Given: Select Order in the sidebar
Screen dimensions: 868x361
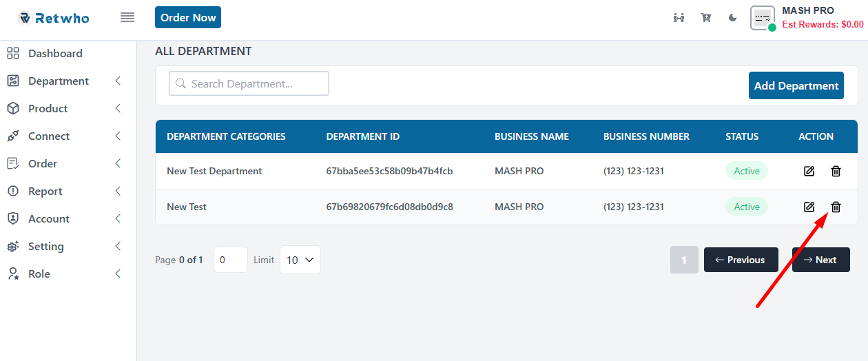Looking at the screenshot, I should tap(43, 163).
